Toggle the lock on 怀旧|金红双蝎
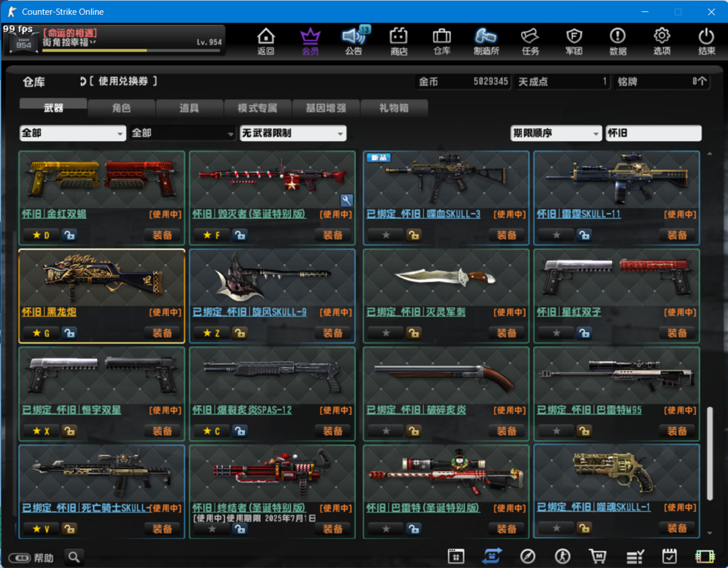728x568 pixels. (69, 234)
